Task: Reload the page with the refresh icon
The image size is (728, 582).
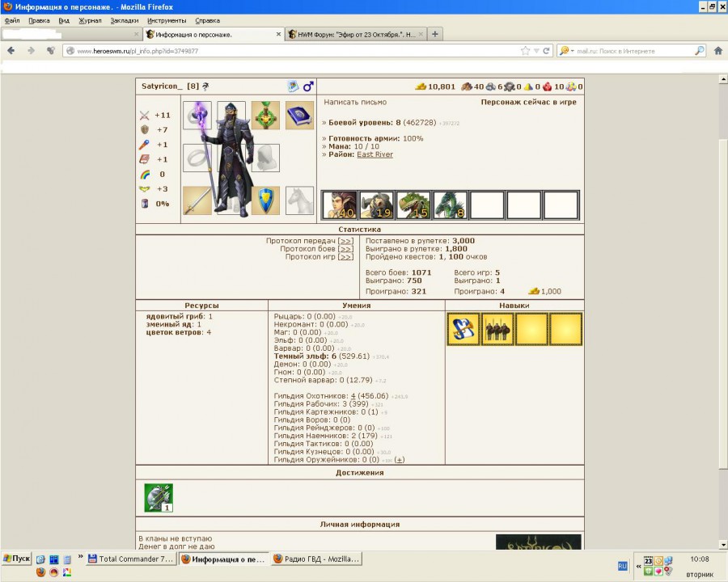Action: click(547, 51)
